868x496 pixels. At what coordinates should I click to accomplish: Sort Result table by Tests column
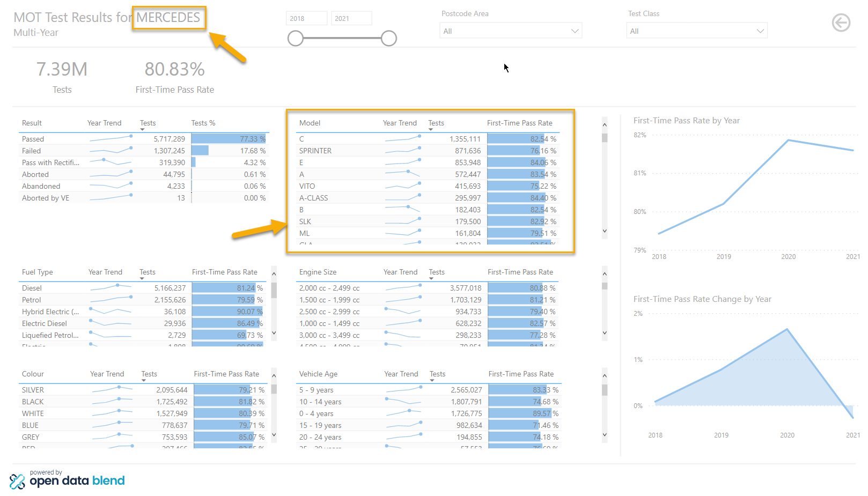pos(148,123)
